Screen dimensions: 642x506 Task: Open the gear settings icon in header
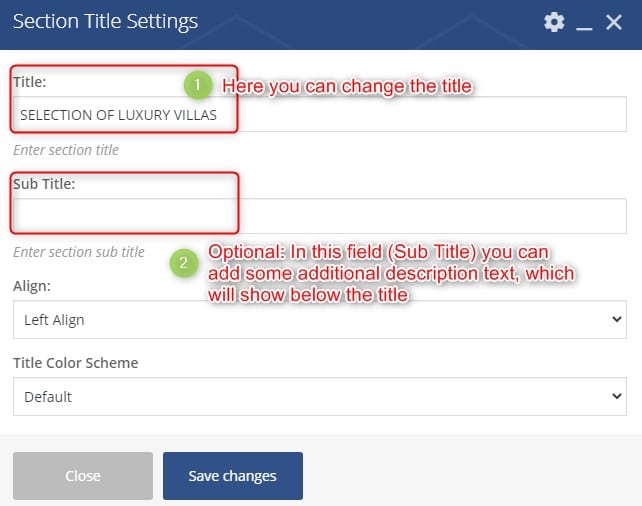(554, 22)
